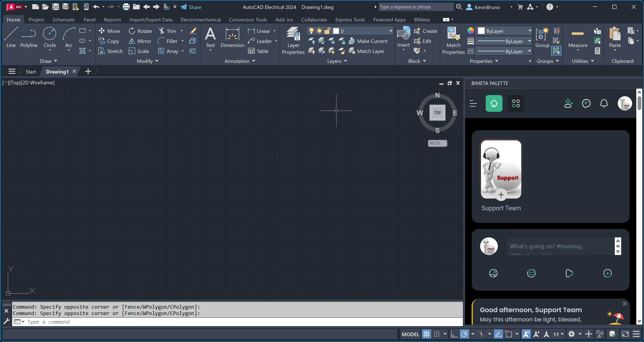The height and width of the screenshot is (342, 644).
Task: Open the object color wheel swatch
Action: [471, 31]
